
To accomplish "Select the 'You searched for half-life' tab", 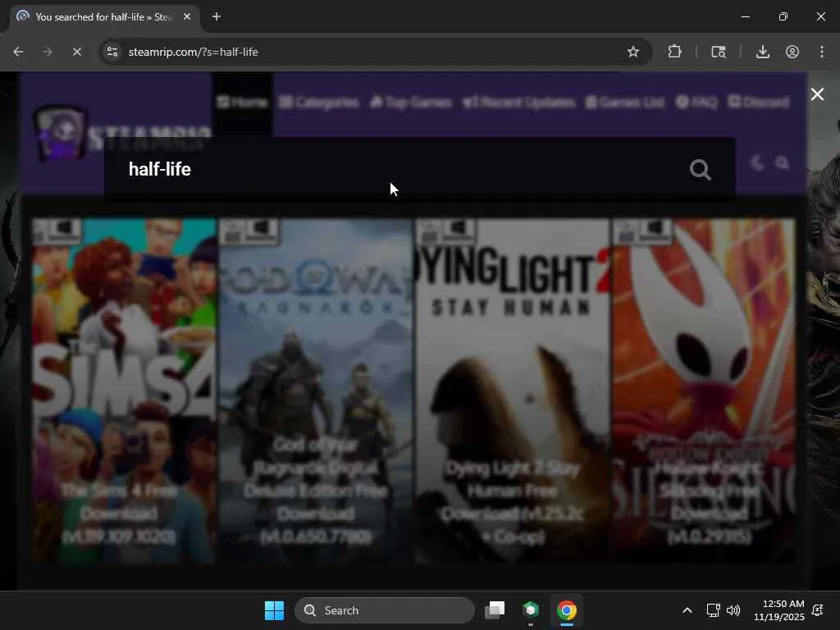I will tap(104, 17).
